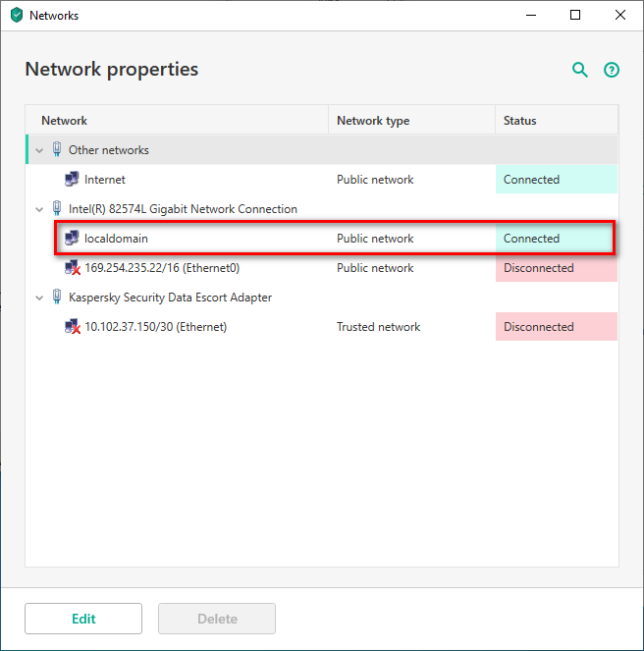Click the disconnected 169.254.235.22/16 network icon
Screen dimensions: 644x651
pyautogui.click(x=72, y=268)
